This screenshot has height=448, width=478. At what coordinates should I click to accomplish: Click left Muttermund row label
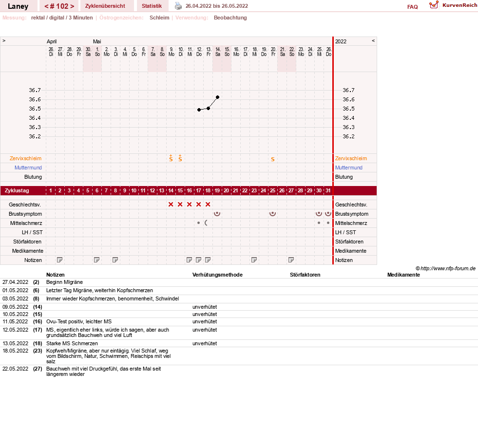pyautogui.click(x=28, y=168)
